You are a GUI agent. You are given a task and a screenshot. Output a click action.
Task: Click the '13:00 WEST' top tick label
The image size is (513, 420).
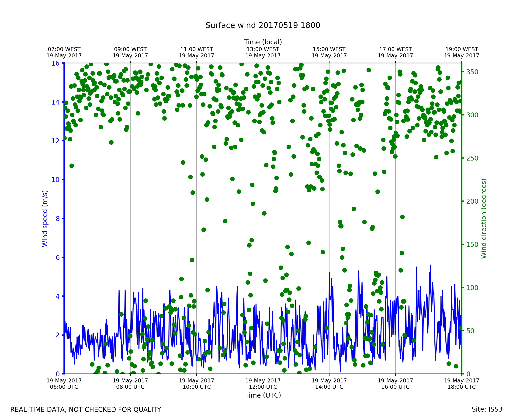[x=263, y=49]
